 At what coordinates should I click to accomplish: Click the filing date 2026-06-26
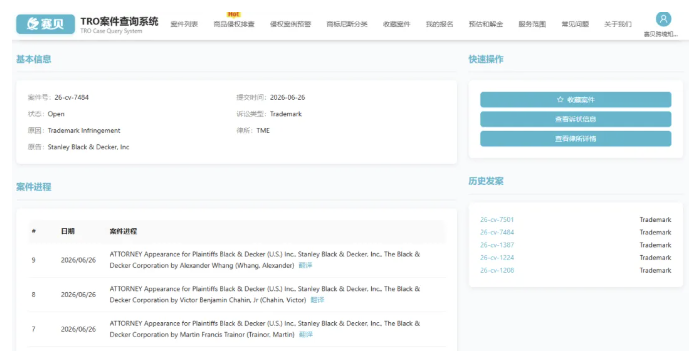tap(287, 97)
